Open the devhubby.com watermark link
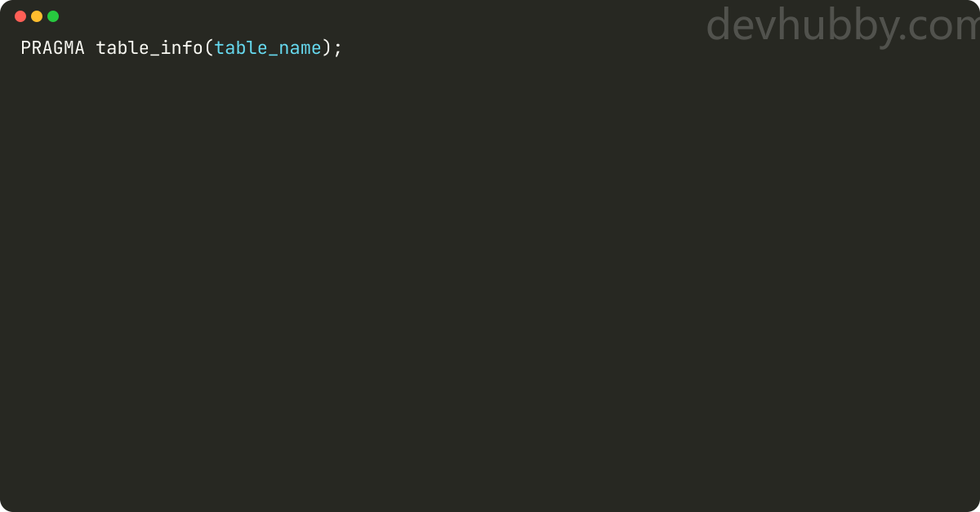This screenshot has width=980, height=512. pos(842,25)
